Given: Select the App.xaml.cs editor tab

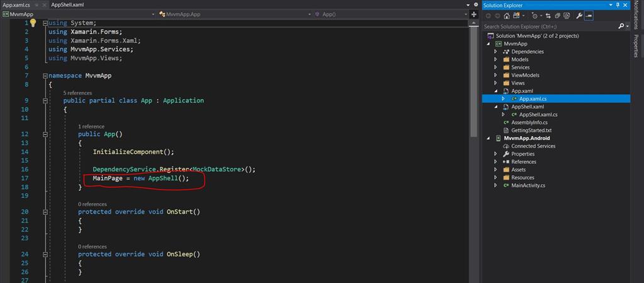Looking at the screenshot, I should pyautogui.click(x=16, y=5).
